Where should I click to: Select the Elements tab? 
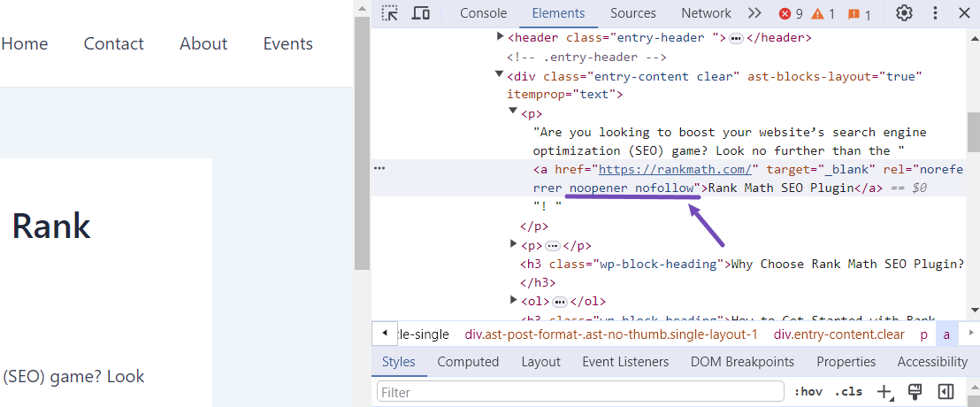(558, 13)
